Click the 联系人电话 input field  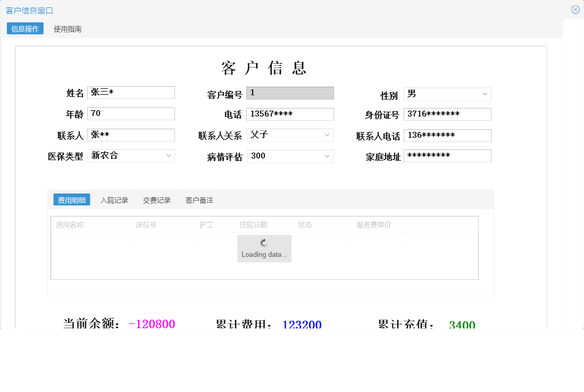point(447,135)
